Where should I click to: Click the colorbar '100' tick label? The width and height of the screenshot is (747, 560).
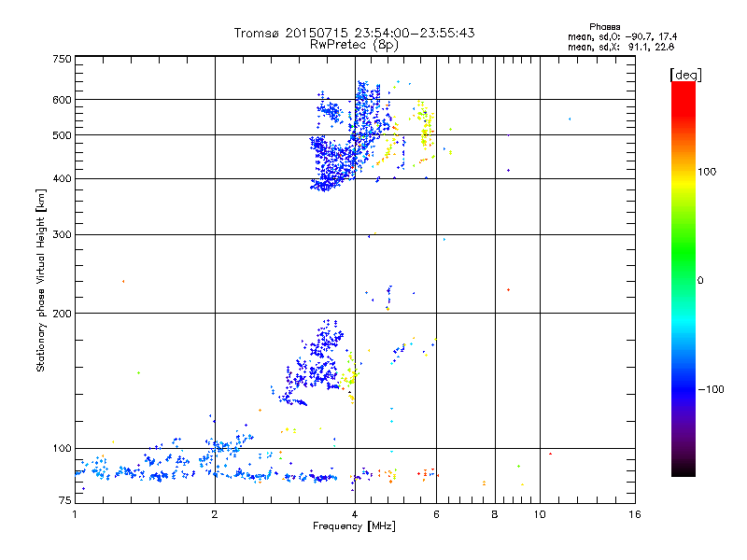coord(707,172)
